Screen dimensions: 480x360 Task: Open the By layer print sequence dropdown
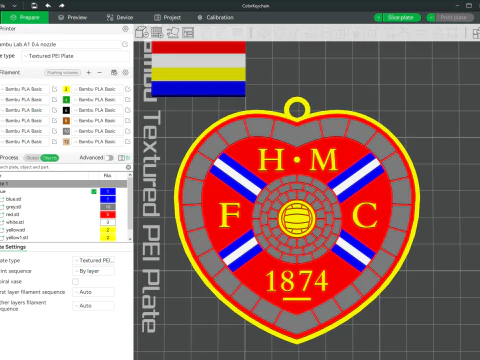pyautogui.click(x=93, y=271)
